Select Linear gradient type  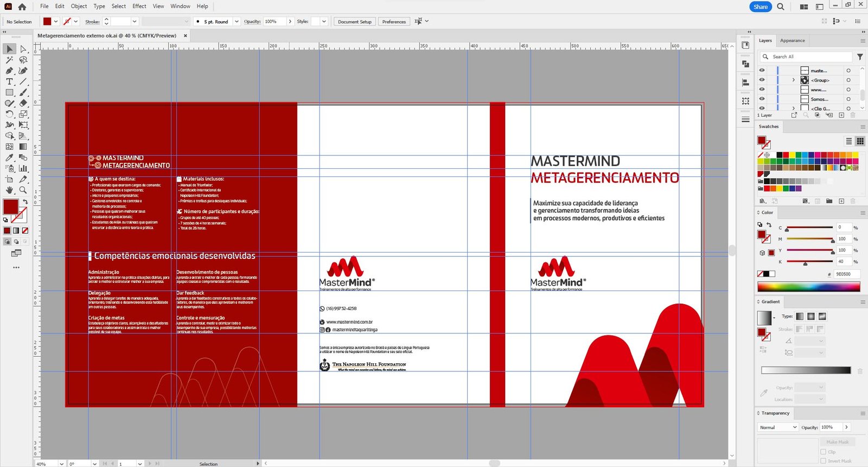click(800, 316)
